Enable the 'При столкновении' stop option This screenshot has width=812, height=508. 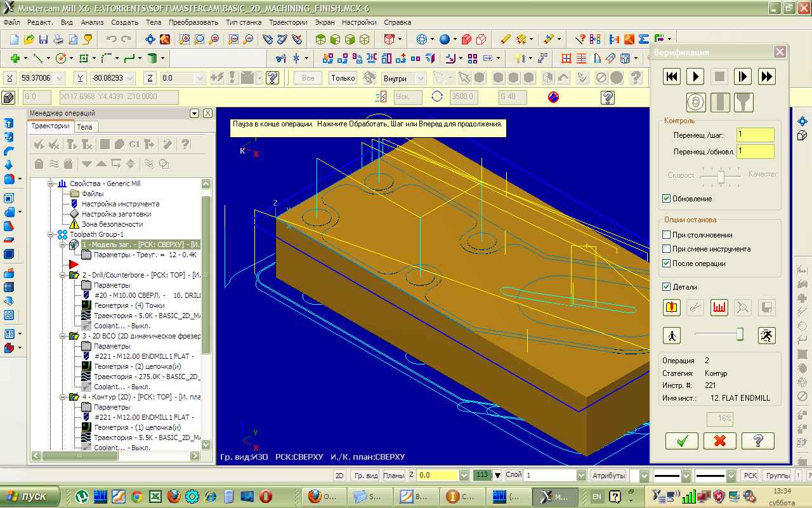point(667,235)
